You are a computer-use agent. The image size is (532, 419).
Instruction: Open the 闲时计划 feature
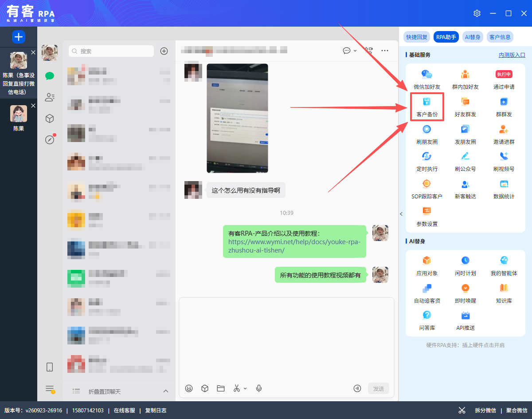[465, 266]
